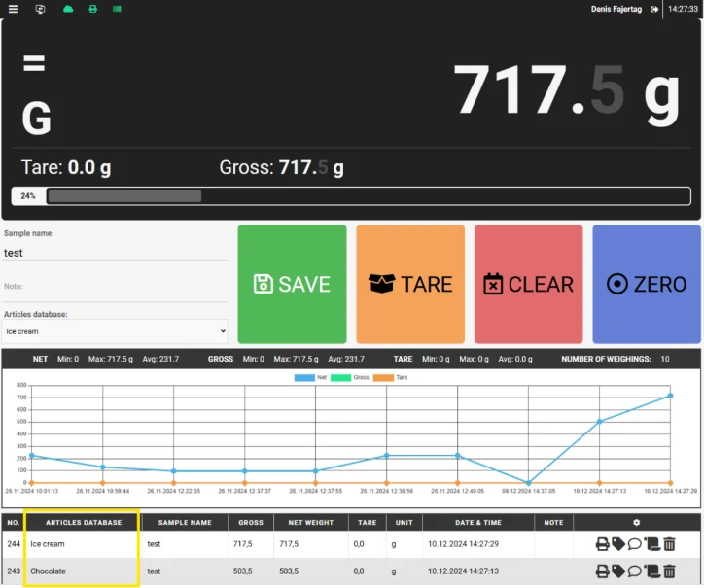Image resolution: width=704 pixels, height=588 pixels.
Task: Delete the row 244 weighing
Action: [669, 544]
